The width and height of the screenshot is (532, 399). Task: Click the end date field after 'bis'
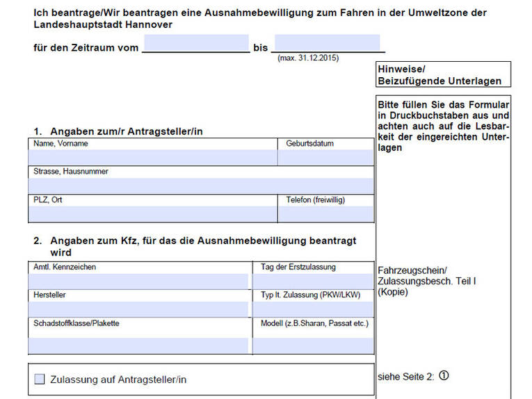tap(327, 44)
